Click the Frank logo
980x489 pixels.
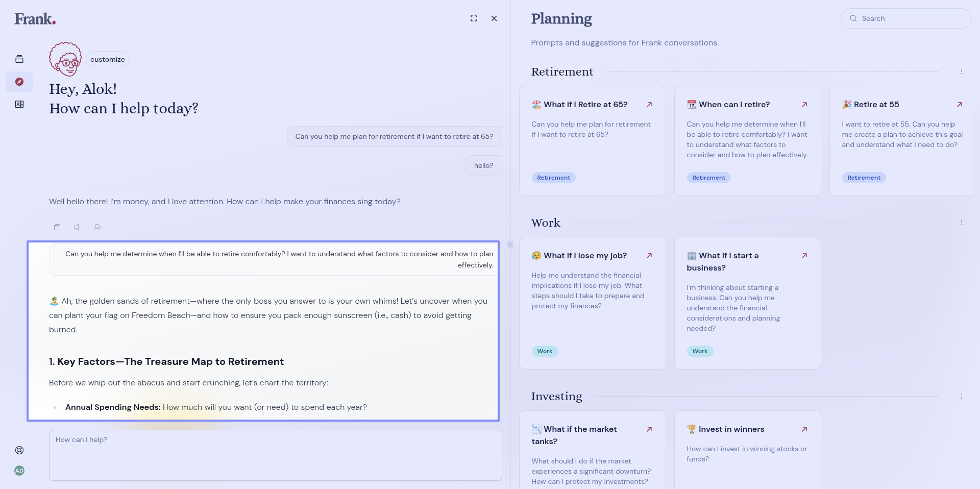[x=35, y=19]
